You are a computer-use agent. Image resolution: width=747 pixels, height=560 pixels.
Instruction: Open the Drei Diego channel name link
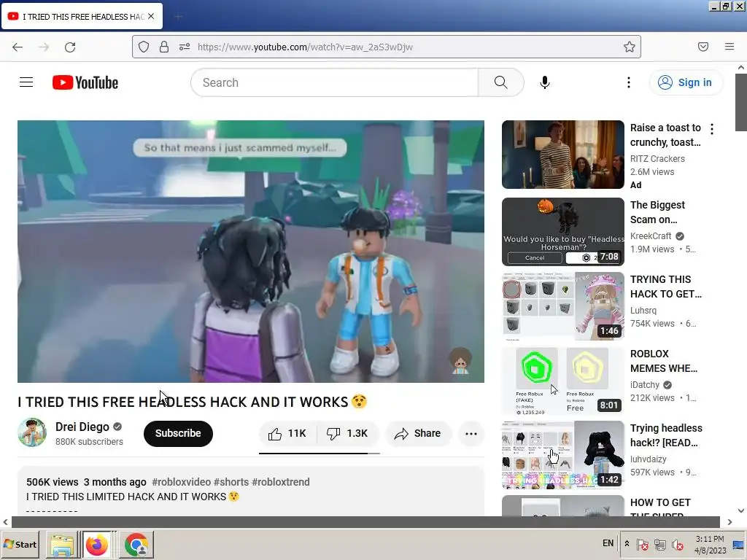[82, 427]
